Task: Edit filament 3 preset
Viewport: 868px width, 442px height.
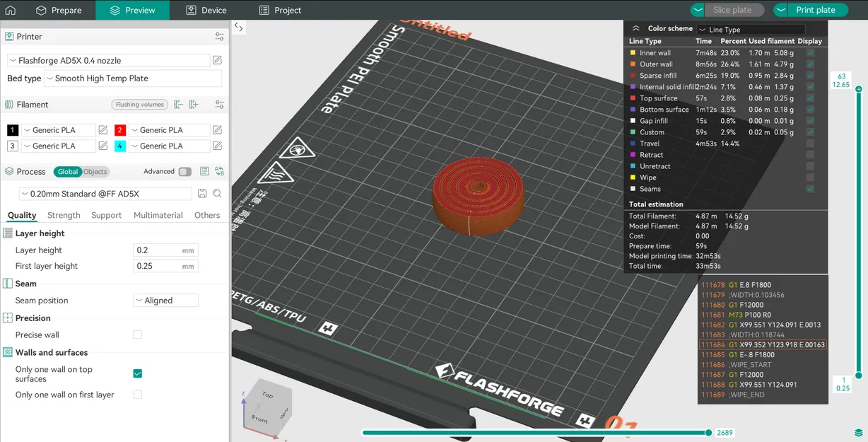Action: click(103, 146)
